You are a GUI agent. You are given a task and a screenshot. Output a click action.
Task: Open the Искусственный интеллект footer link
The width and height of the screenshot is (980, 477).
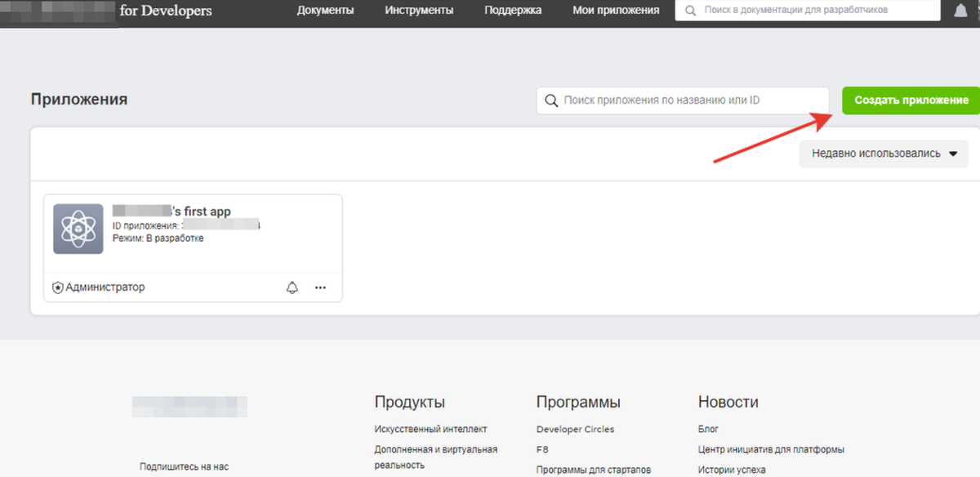click(430, 429)
